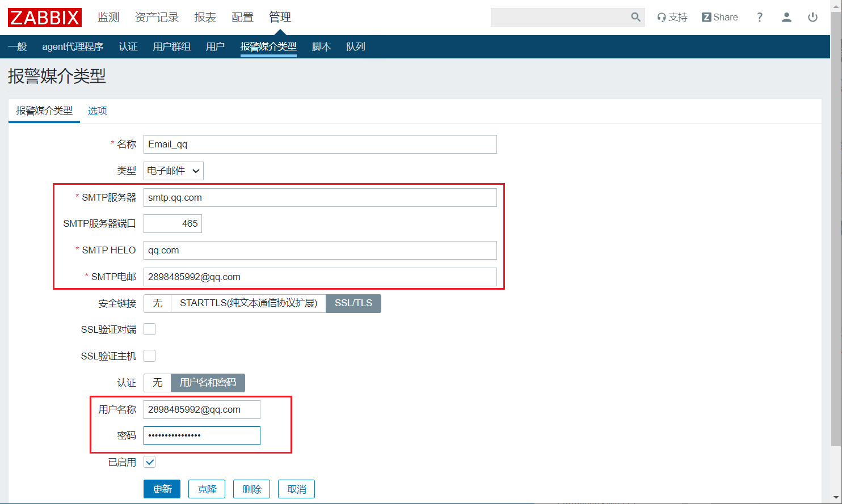The image size is (842, 504).
Task: Enable the SSL验证主机 checkbox
Action: [x=150, y=356]
